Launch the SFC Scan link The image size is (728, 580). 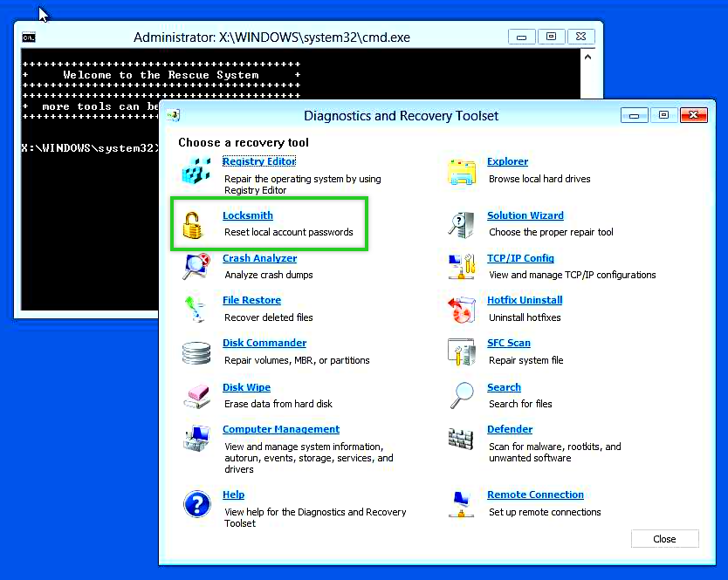508,343
